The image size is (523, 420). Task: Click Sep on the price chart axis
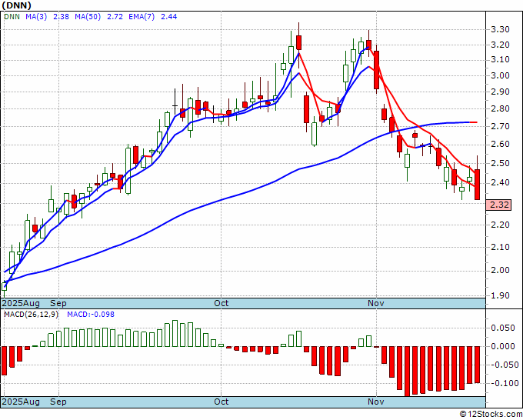pos(58,303)
